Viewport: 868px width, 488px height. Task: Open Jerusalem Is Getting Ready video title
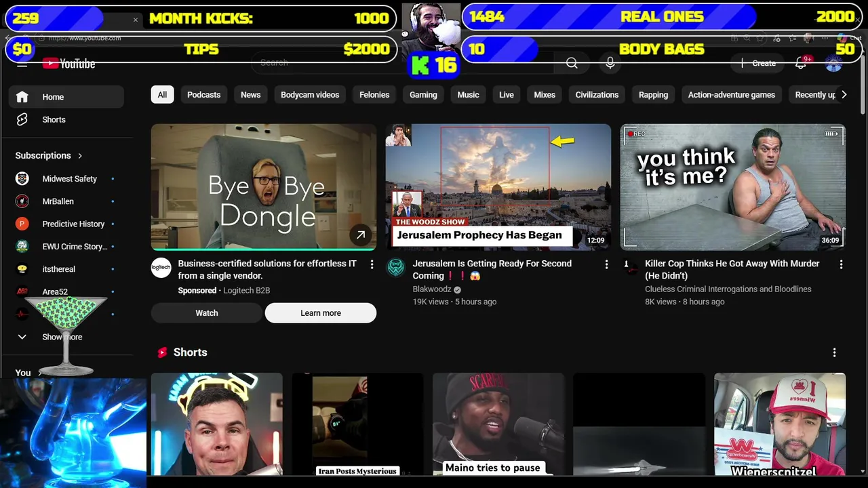point(492,270)
